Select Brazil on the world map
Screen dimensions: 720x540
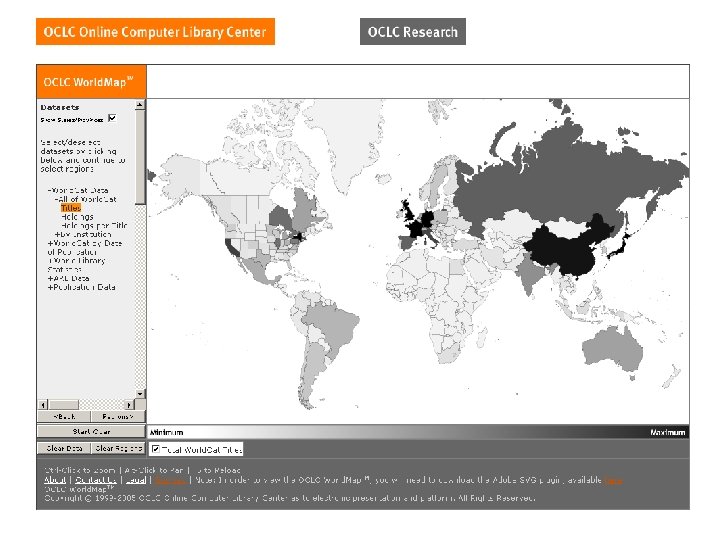tap(333, 326)
